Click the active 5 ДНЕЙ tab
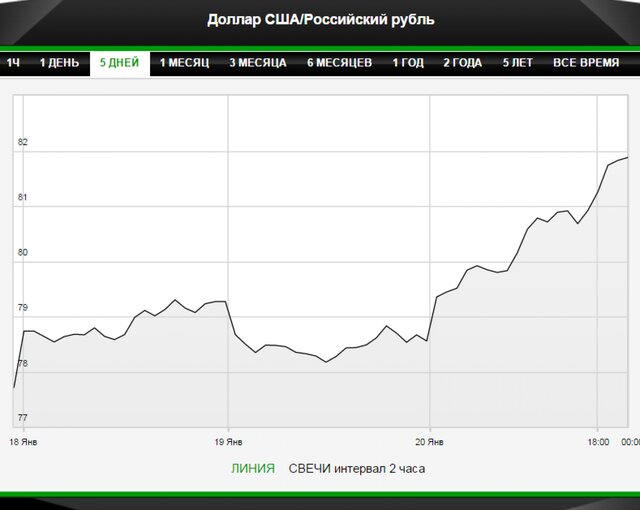Image resolution: width=640 pixels, height=510 pixels. coord(119,63)
